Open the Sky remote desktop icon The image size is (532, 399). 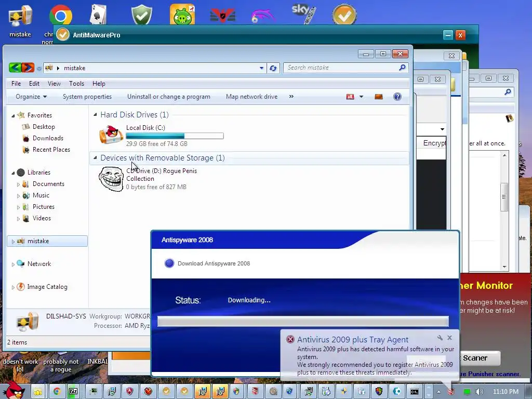pyautogui.click(x=304, y=14)
